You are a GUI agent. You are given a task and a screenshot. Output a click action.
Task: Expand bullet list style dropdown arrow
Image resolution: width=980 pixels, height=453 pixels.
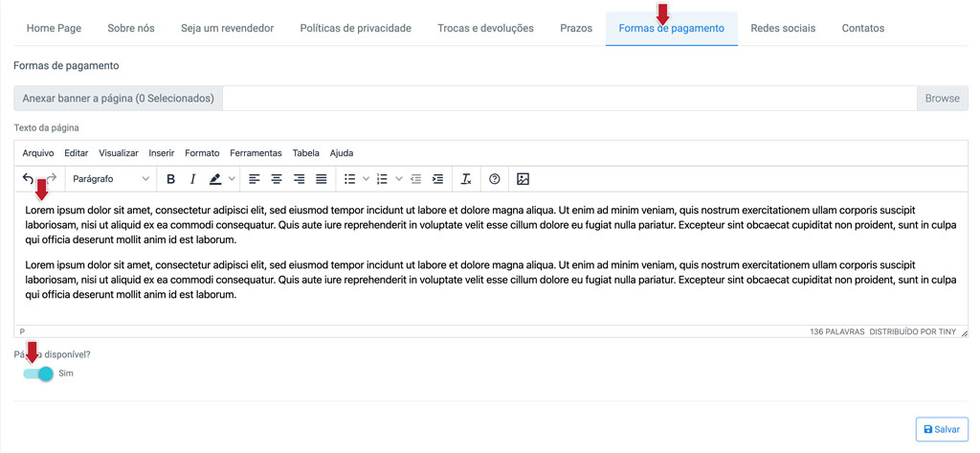pyautogui.click(x=367, y=179)
